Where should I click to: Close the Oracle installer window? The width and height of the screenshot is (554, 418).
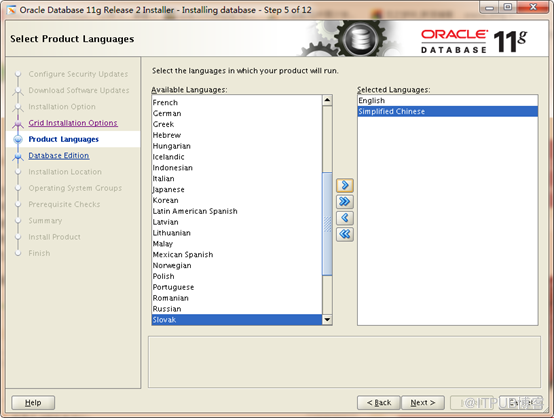pyautogui.click(x=533, y=7)
